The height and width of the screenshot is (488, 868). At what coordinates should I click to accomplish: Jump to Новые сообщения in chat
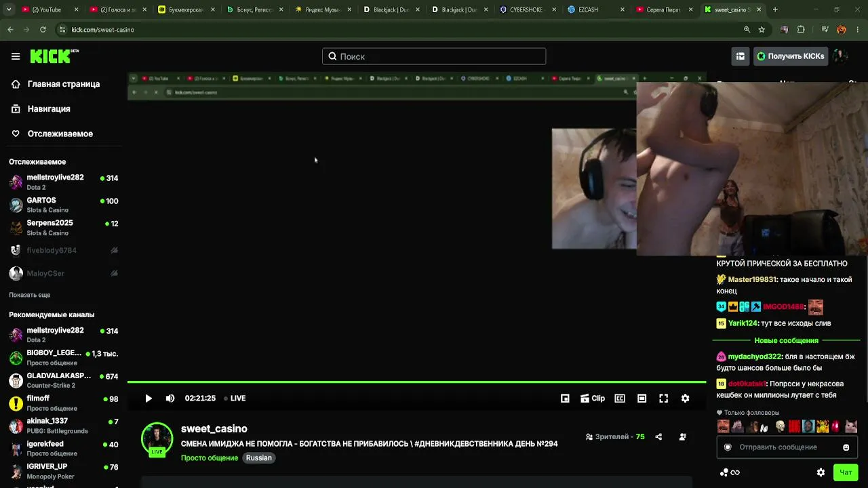pos(787,340)
